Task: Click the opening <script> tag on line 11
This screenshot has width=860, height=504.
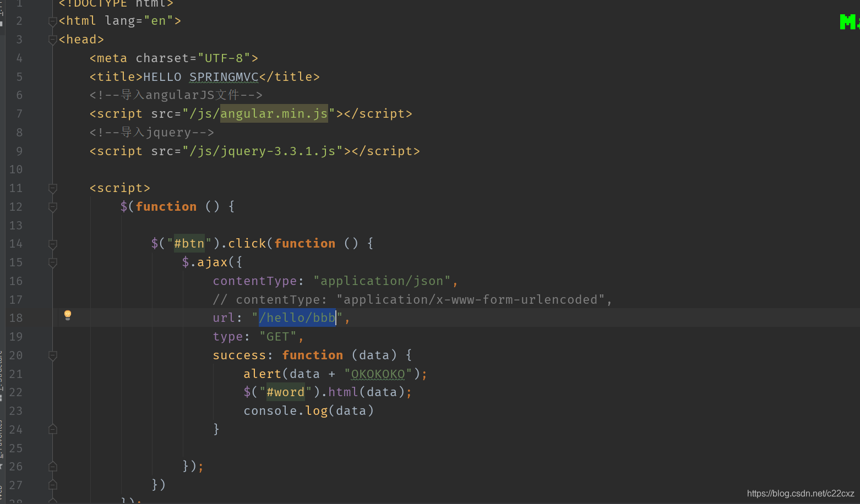Action: (x=120, y=188)
